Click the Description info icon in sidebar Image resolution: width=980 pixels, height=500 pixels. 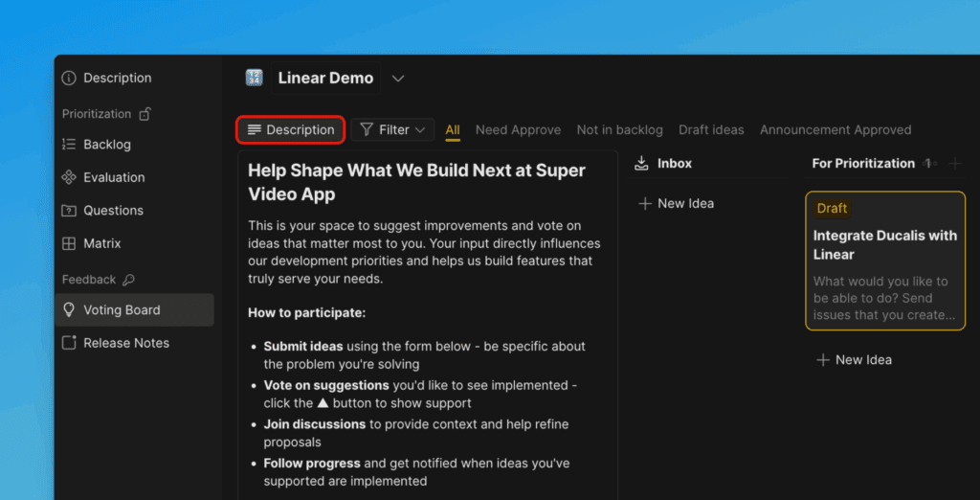tap(69, 79)
